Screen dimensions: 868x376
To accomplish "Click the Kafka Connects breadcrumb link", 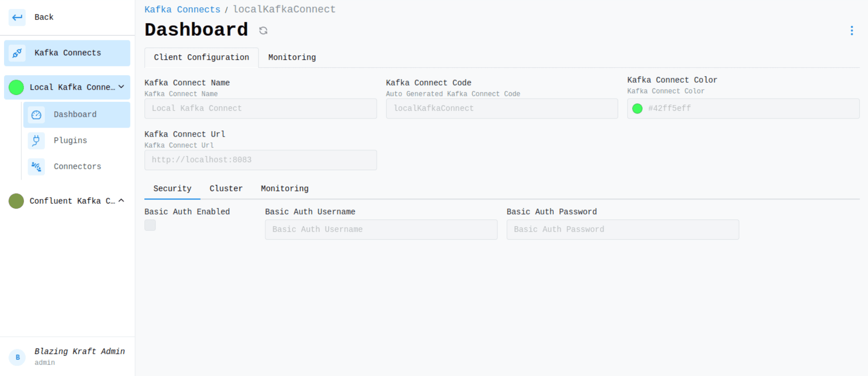I will pyautogui.click(x=182, y=10).
